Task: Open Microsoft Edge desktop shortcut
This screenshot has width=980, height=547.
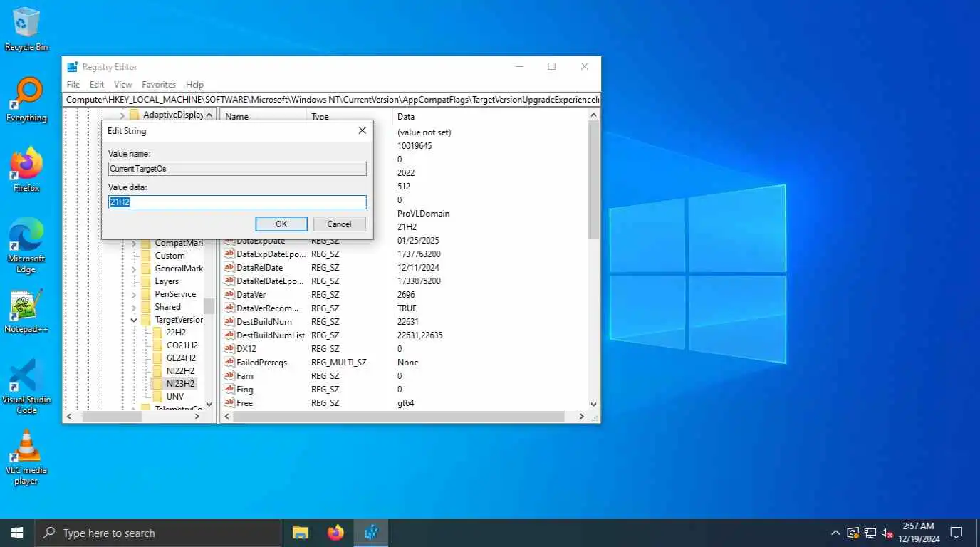Action: (x=26, y=245)
